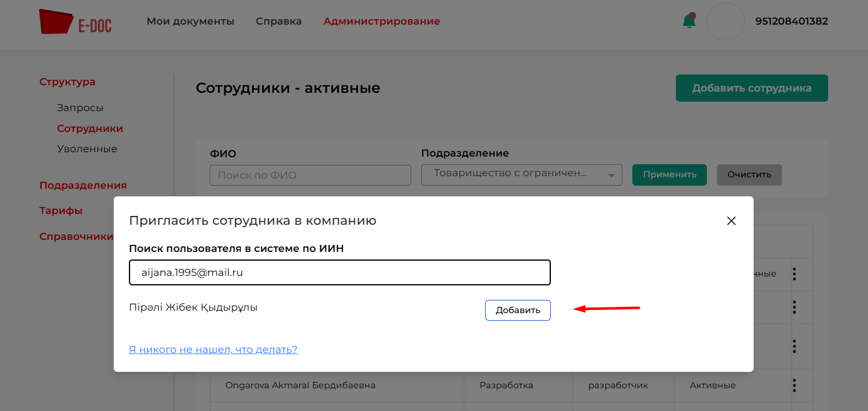Click the Добавить сотрудника button
Image resolution: width=868 pixels, height=411 pixels.
tap(751, 88)
